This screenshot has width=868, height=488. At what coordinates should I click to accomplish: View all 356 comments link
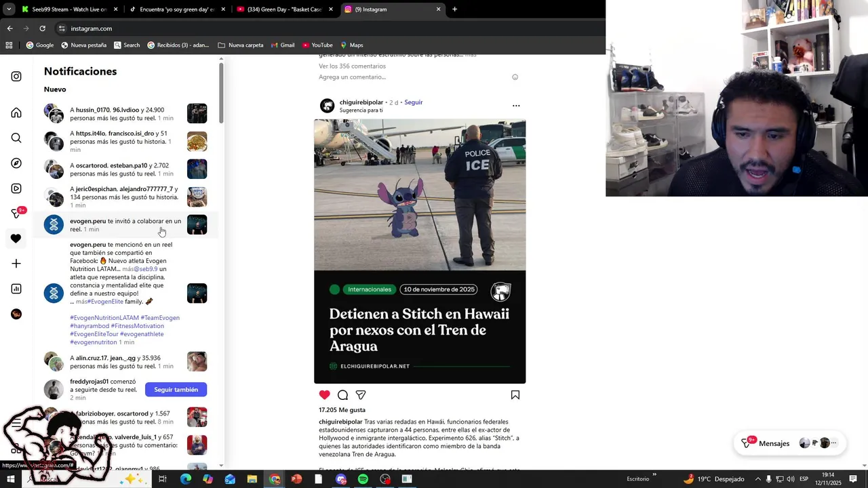click(x=353, y=66)
